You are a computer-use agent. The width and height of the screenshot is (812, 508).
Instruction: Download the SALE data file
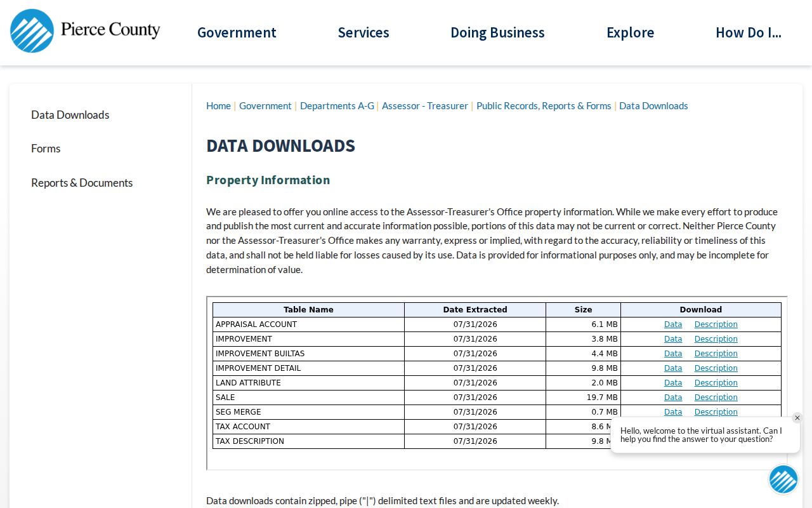tap(673, 398)
